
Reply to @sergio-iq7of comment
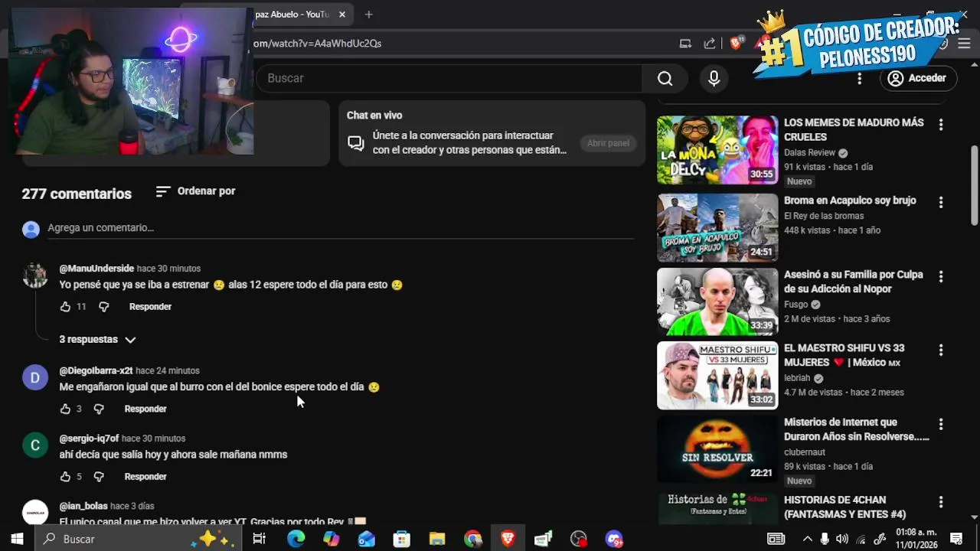click(145, 477)
